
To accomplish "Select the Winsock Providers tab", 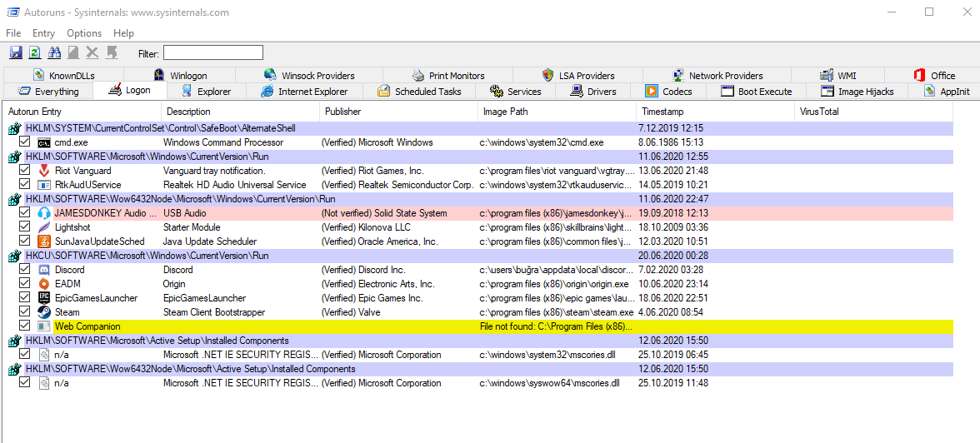I will 309,76.
